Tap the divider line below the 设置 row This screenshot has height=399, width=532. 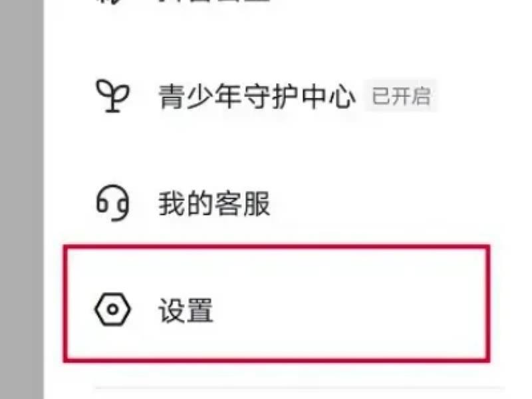[x=300, y=387]
